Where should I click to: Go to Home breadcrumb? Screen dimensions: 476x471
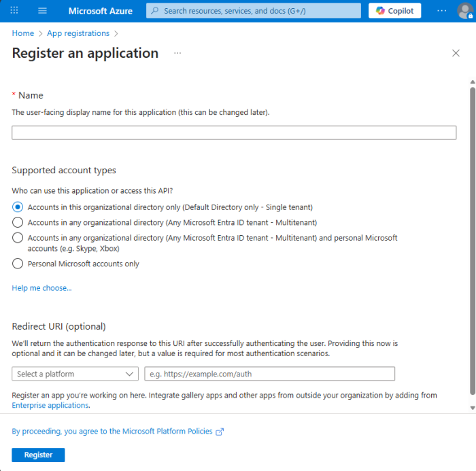click(x=23, y=33)
